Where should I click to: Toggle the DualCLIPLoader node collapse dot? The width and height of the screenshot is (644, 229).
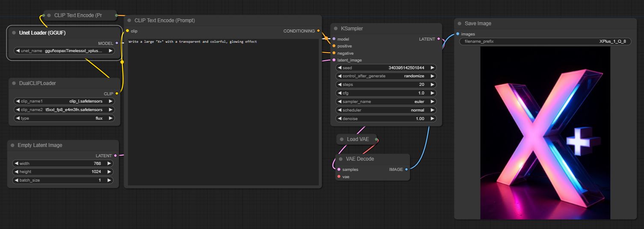tap(14, 83)
